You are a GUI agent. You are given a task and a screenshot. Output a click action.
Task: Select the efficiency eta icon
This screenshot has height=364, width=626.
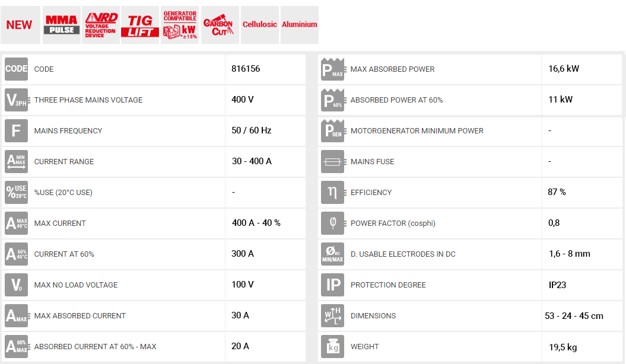[x=332, y=192]
